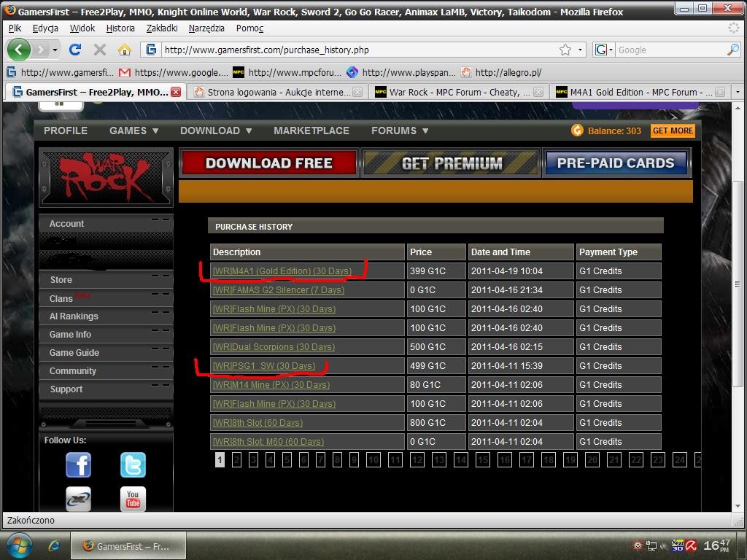Viewport: 747px width, 560px height.
Task: Expand the GAMES dropdown menu
Action: click(x=134, y=131)
